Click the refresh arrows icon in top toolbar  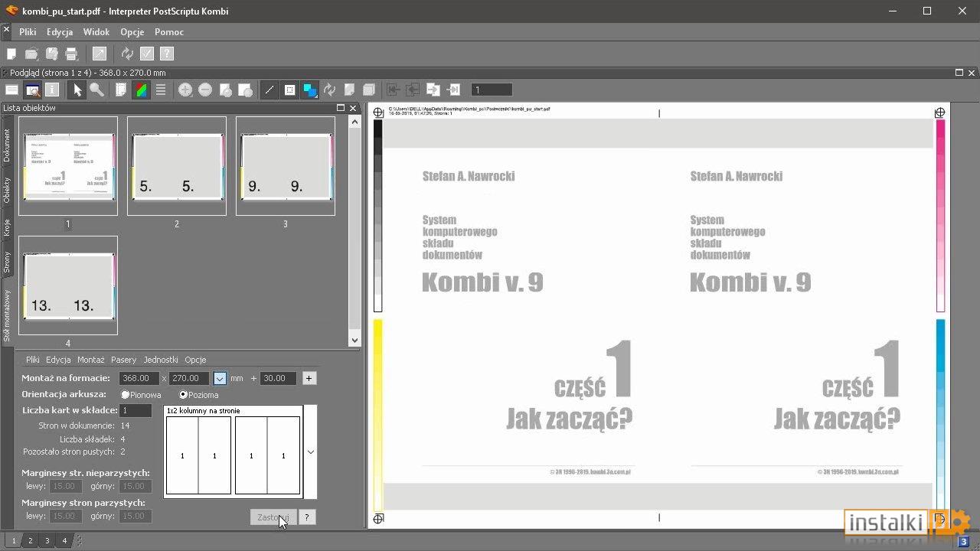(127, 54)
